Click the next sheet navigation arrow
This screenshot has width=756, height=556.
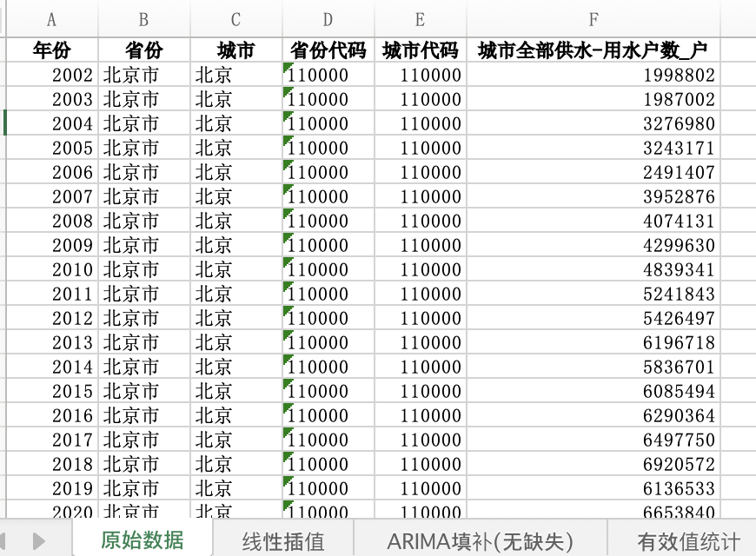38,540
